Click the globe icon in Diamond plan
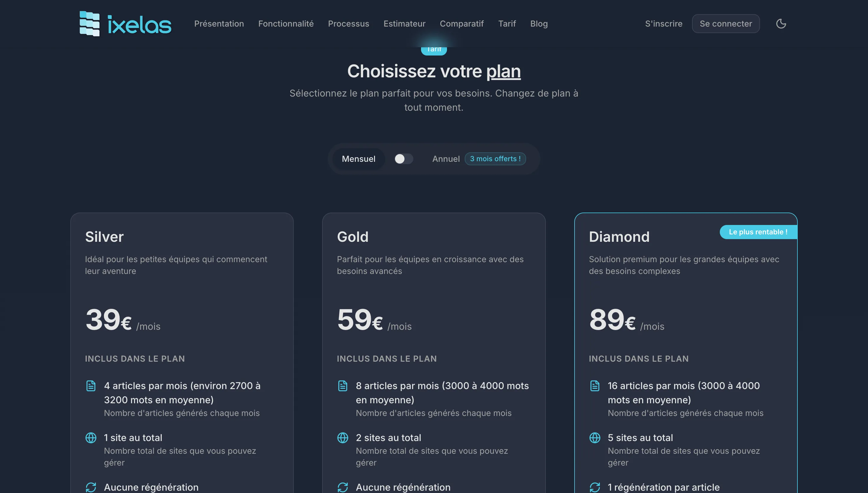This screenshot has height=493, width=868. [x=595, y=438]
